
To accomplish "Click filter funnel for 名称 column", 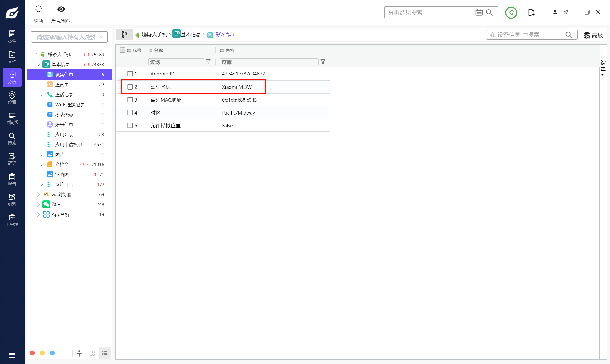I will [208, 62].
